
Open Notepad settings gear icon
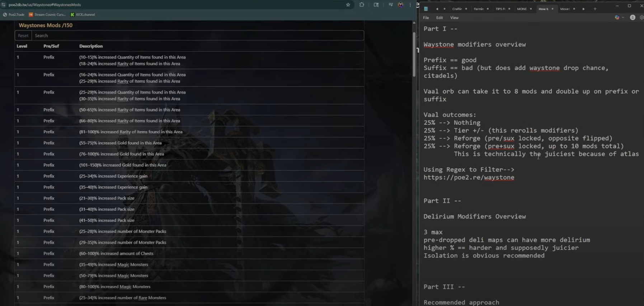(x=641, y=18)
